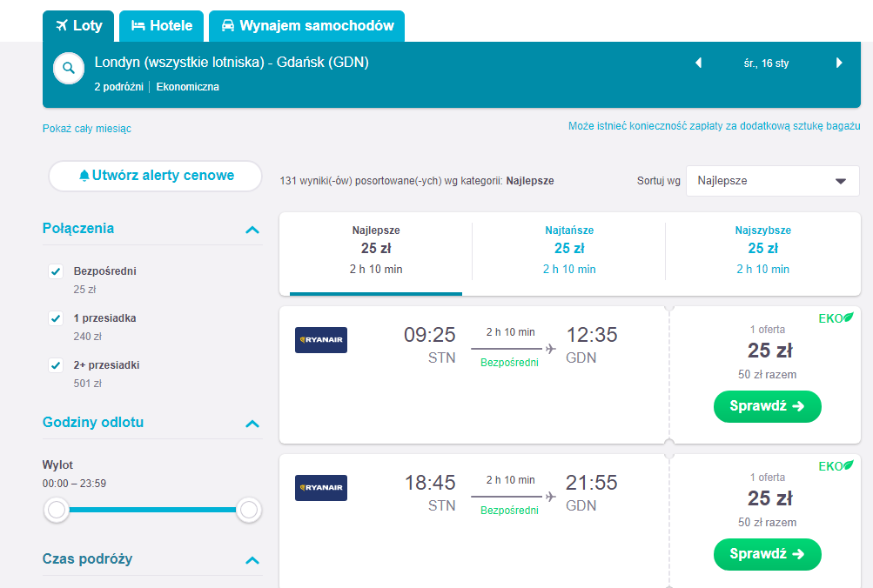Click the EKO leaf badge on 09:25 flight

point(836,318)
